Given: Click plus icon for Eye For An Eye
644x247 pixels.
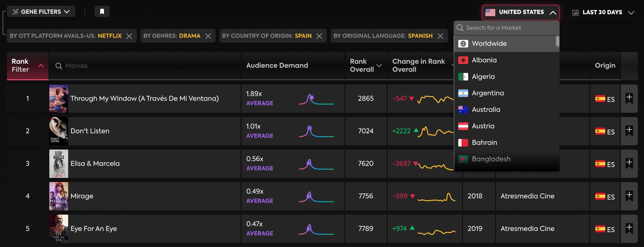Looking at the screenshot, I should pos(629,228).
